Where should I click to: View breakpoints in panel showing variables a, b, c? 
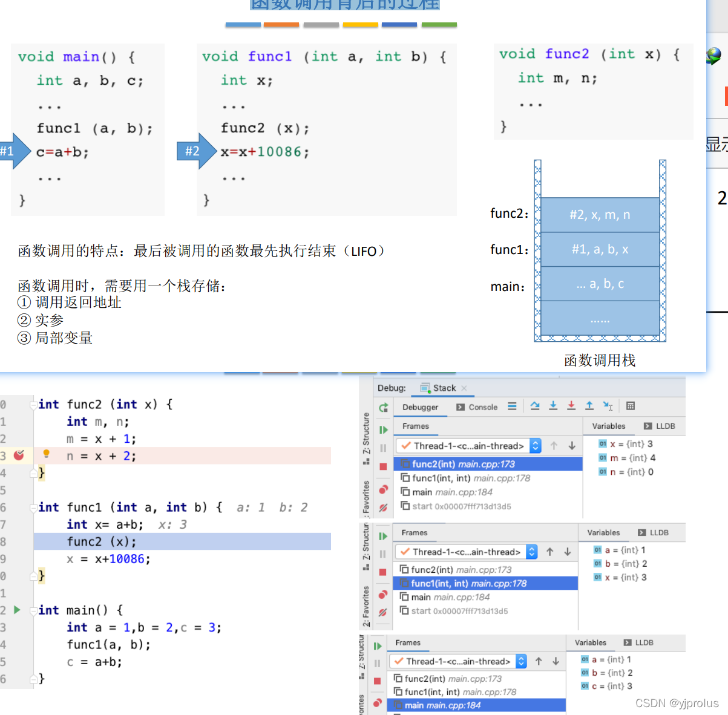tap(378, 703)
